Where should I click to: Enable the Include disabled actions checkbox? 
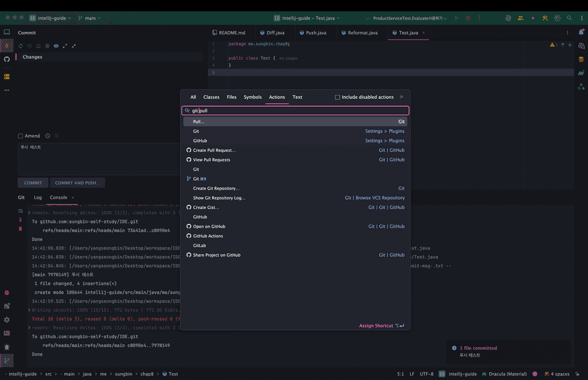click(x=338, y=98)
